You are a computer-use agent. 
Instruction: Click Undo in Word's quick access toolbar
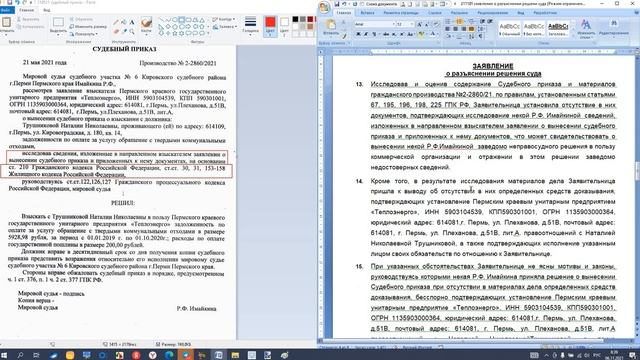pos(344,4)
